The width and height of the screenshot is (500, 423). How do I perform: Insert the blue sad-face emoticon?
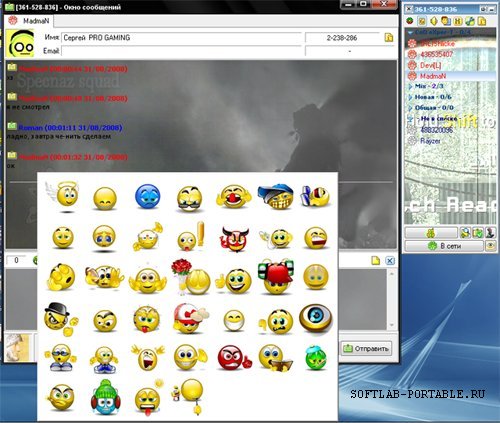click(147, 196)
